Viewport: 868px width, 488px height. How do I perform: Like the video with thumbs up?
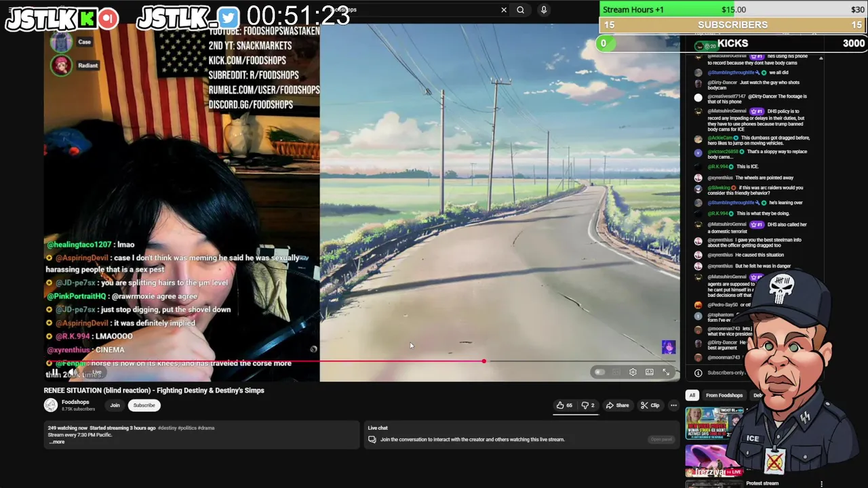(564, 405)
